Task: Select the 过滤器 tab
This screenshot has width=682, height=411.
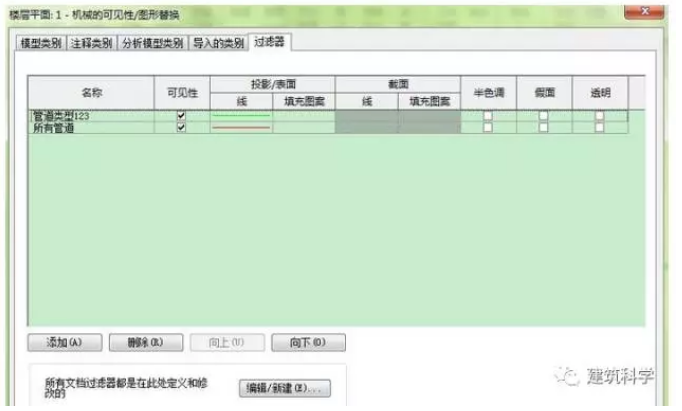Action: [x=269, y=42]
